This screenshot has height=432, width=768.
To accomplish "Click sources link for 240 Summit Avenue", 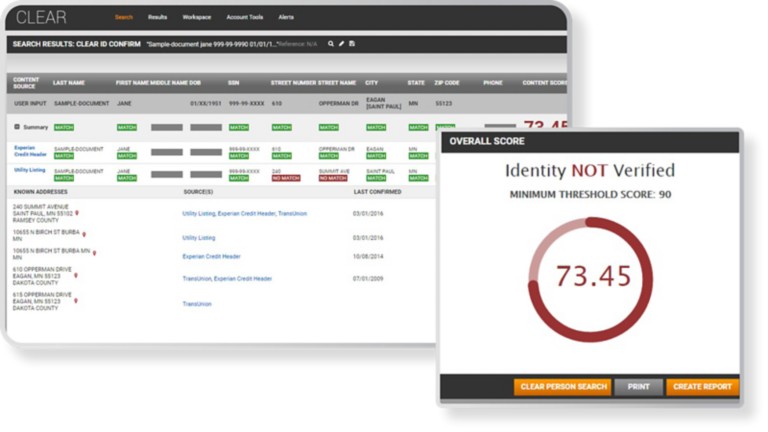I will 244,214.
